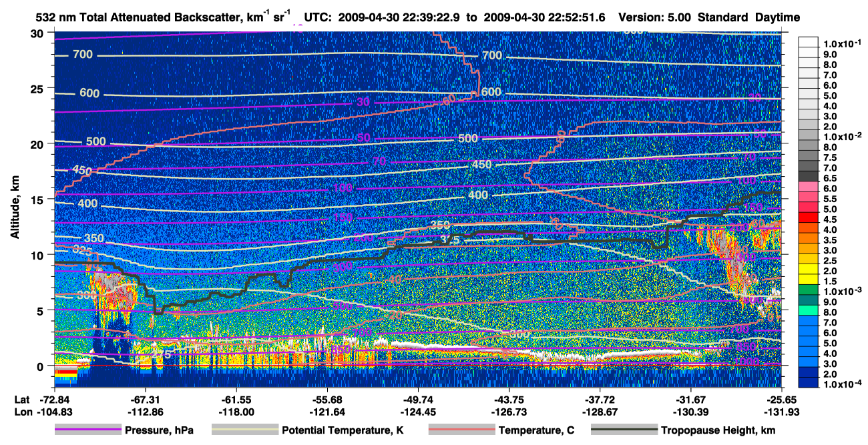
Task: Click the 'Lat' row label
Action: point(21,400)
